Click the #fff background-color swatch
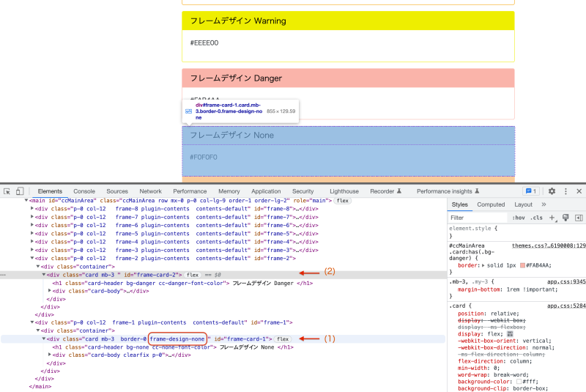The width and height of the screenshot is (586, 392). click(519, 382)
